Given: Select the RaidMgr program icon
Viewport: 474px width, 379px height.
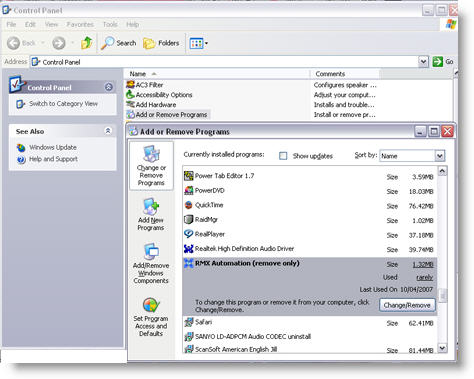Looking at the screenshot, I should click(x=189, y=219).
